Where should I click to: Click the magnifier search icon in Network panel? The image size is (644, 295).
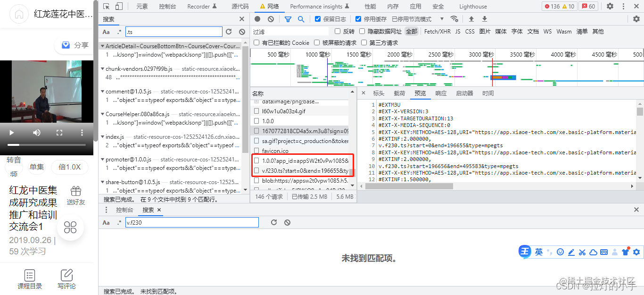point(301,18)
